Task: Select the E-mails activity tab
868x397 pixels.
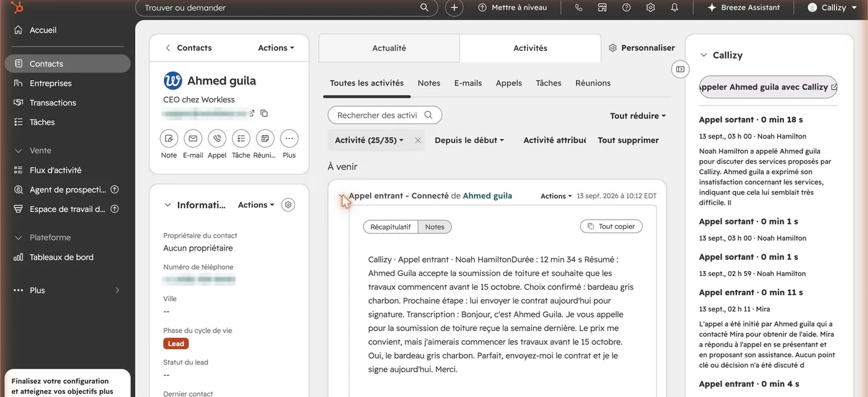Action: [x=468, y=83]
